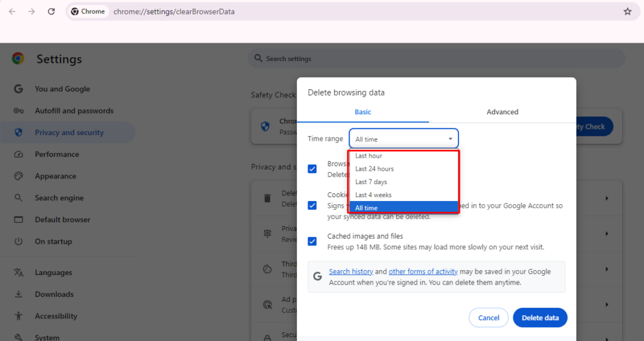The image size is (644, 341).
Task: Expand the third privacy row chevron arrow
Action: tap(607, 269)
